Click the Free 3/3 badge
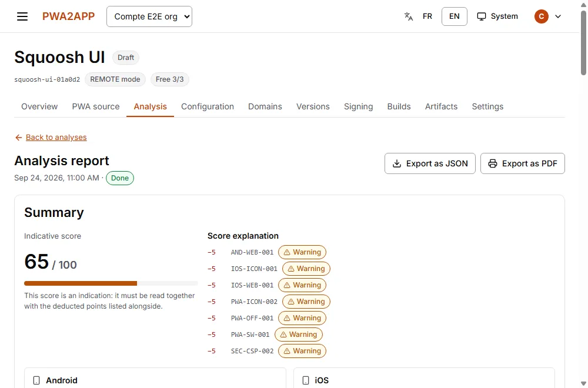 coord(169,79)
